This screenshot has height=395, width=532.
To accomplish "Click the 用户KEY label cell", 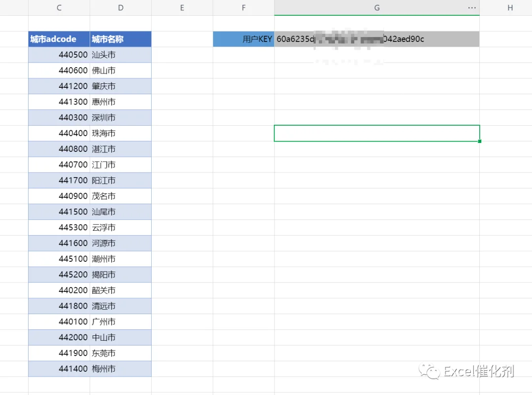I will 244,39.
